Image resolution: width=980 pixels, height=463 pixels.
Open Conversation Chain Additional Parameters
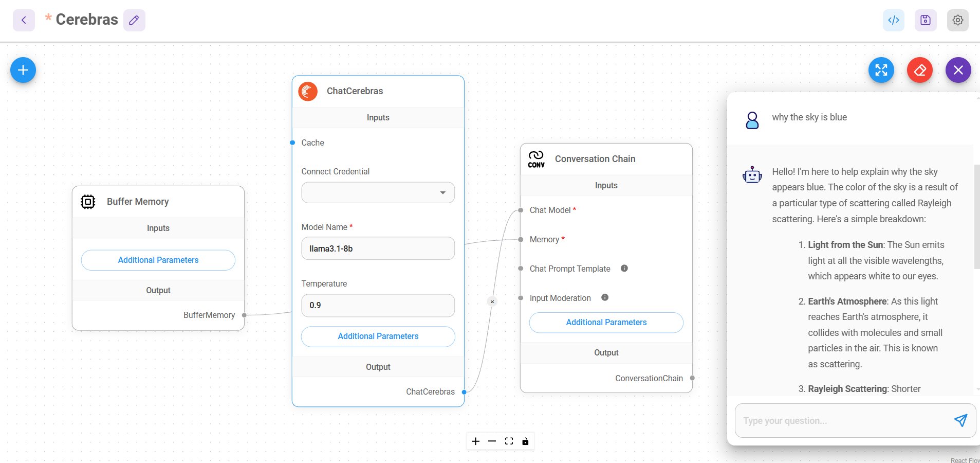(x=606, y=322)
